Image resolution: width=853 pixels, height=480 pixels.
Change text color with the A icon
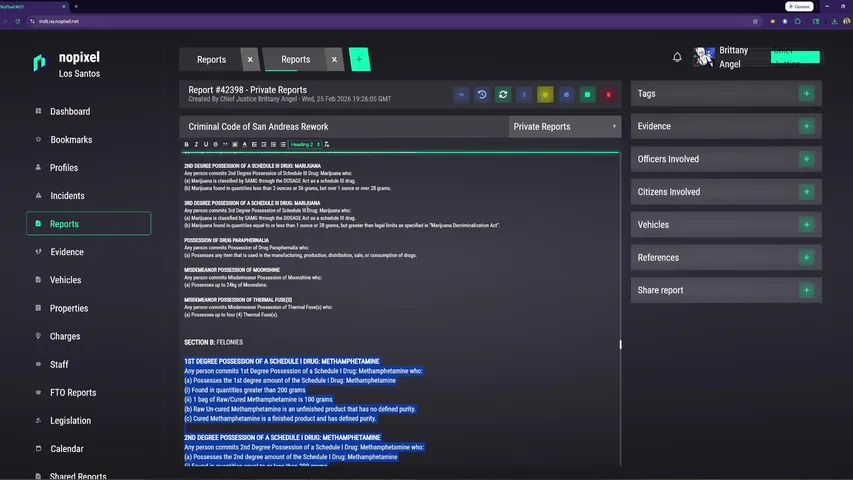245,144
